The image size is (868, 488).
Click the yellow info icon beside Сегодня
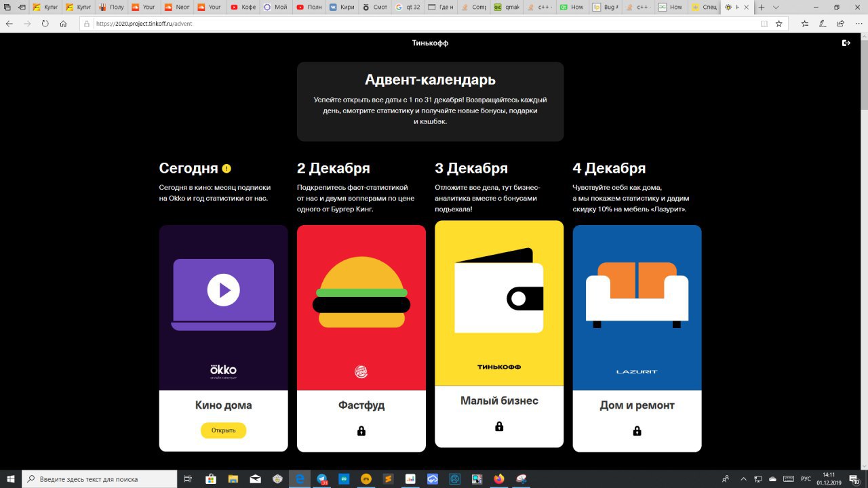pyautogui.click(x=226, y=169)
